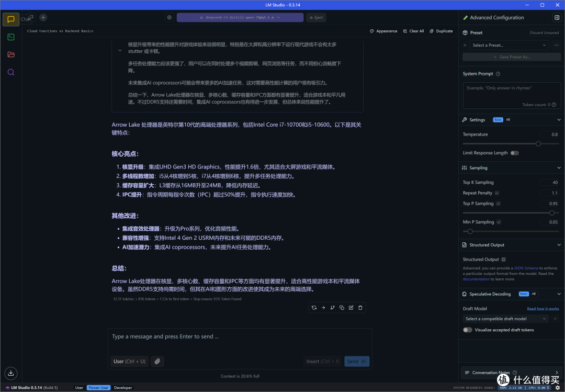Select Power User mode in status bar
The width and height of the screenshot is (565, 392).
coord(98,388)
